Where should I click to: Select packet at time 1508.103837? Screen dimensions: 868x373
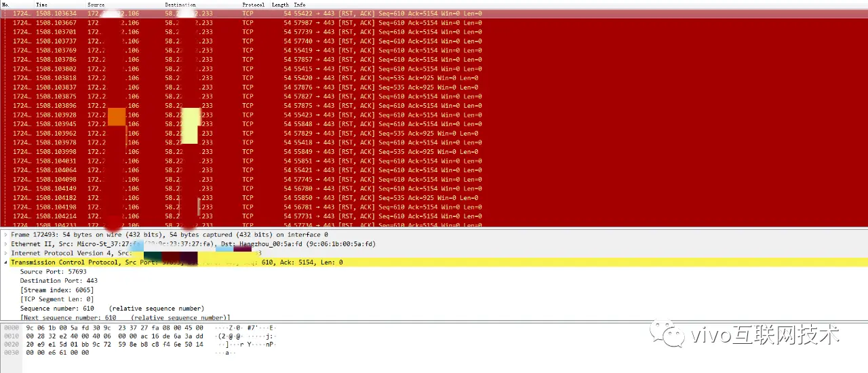(434, 87)
